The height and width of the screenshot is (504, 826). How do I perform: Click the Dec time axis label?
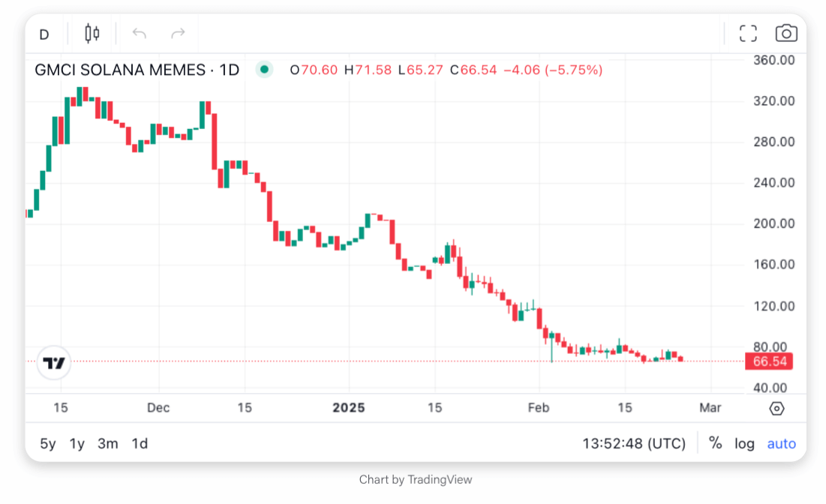[158, 407]
